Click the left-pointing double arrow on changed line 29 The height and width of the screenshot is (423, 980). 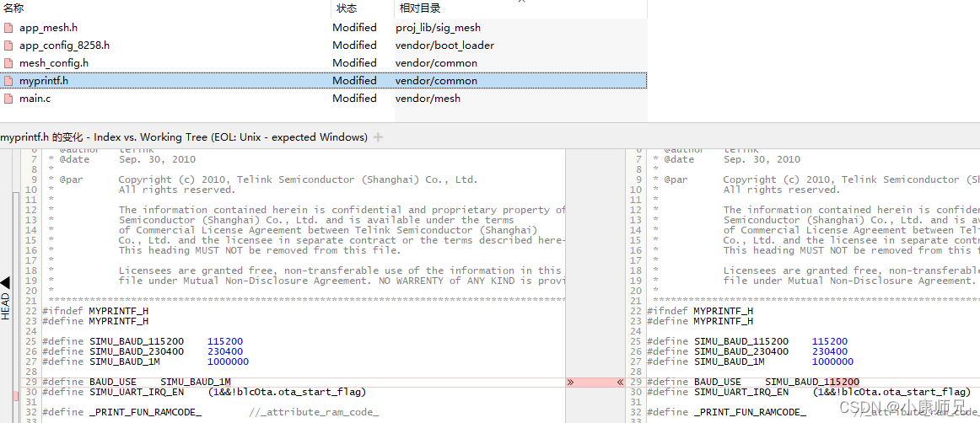point(620,382)
